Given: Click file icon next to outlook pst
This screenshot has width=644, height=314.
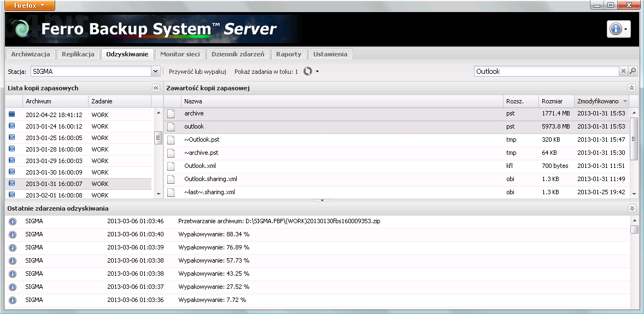Looking at the screenshot, I should click(x=171, y=126).
